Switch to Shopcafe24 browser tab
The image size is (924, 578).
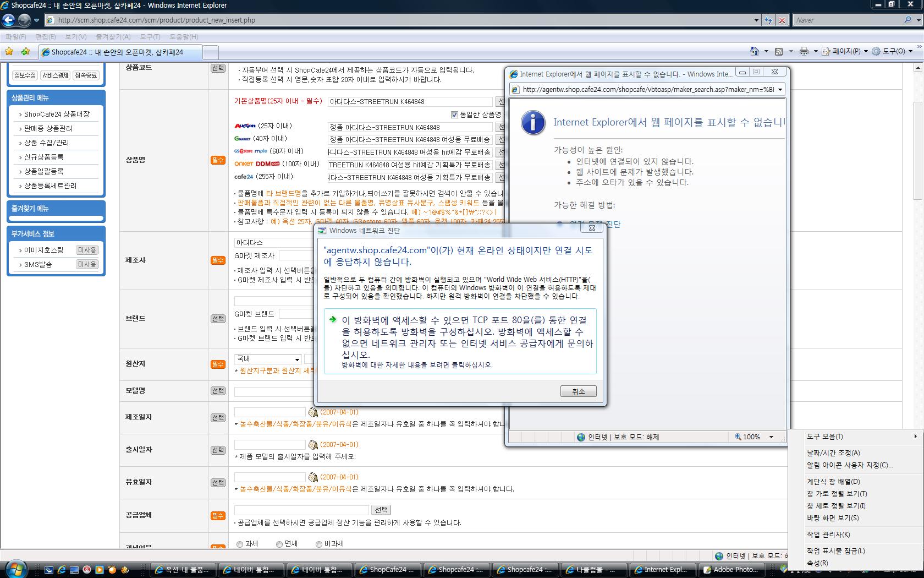[120, 52]
